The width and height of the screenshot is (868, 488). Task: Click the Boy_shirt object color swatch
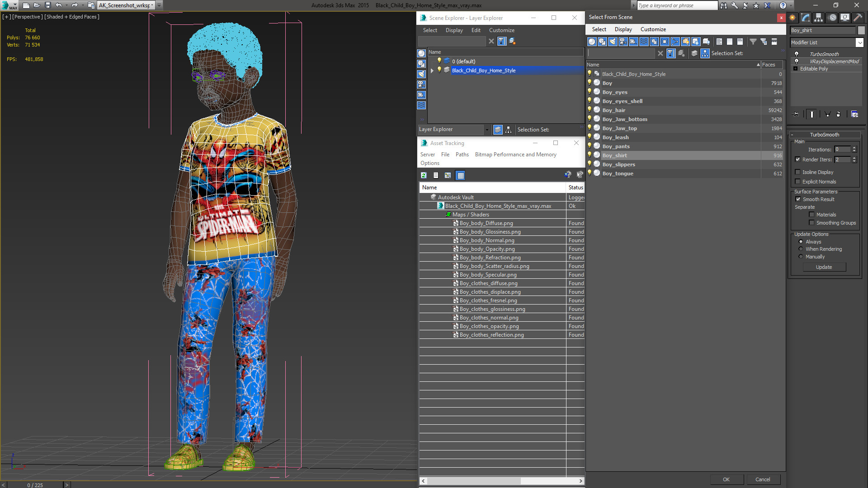tap(861, 30)
